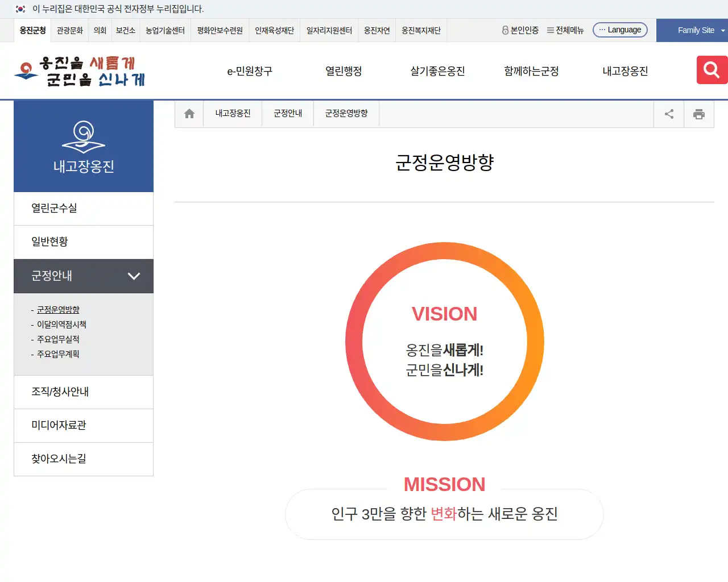Click the Ongjin County logo
728x582 pixels.
point(78,70)
